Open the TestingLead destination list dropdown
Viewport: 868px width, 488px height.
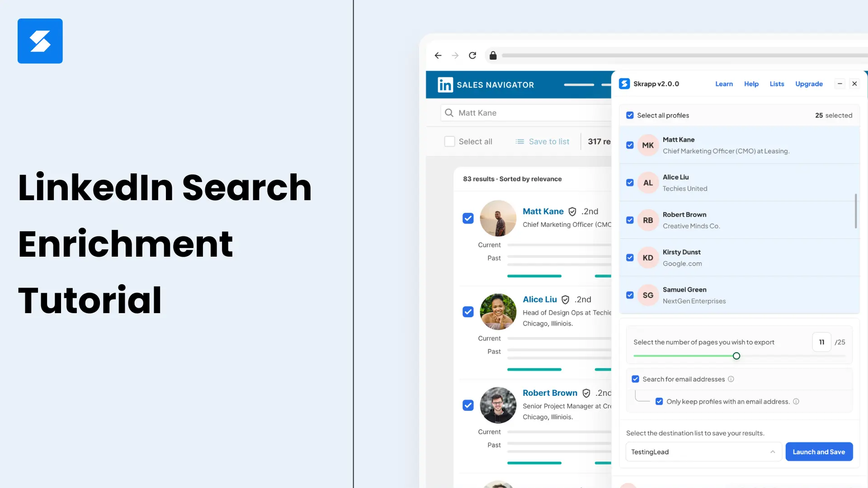point(703,452)
